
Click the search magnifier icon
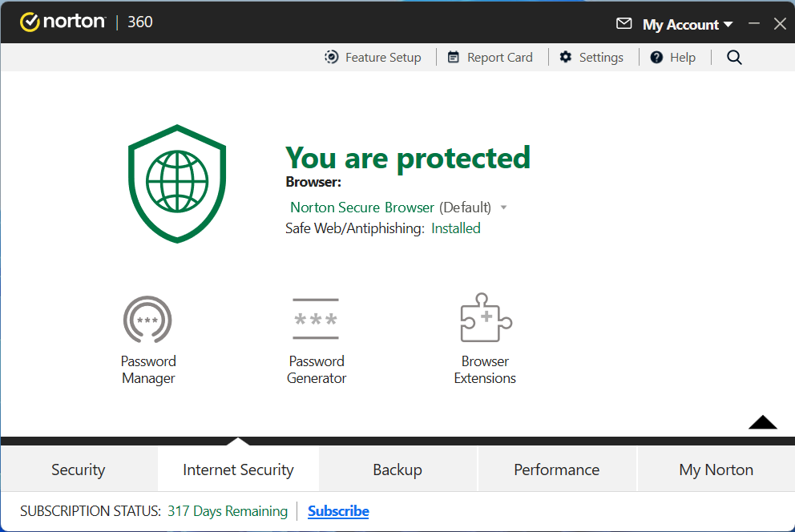click(x=734, y=57)
